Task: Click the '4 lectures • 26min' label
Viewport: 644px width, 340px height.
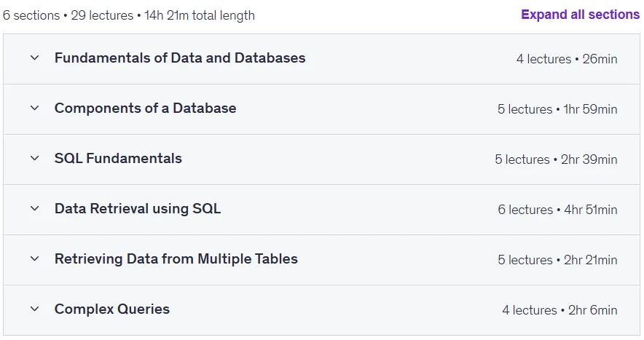Action: (x=567, y=59)
